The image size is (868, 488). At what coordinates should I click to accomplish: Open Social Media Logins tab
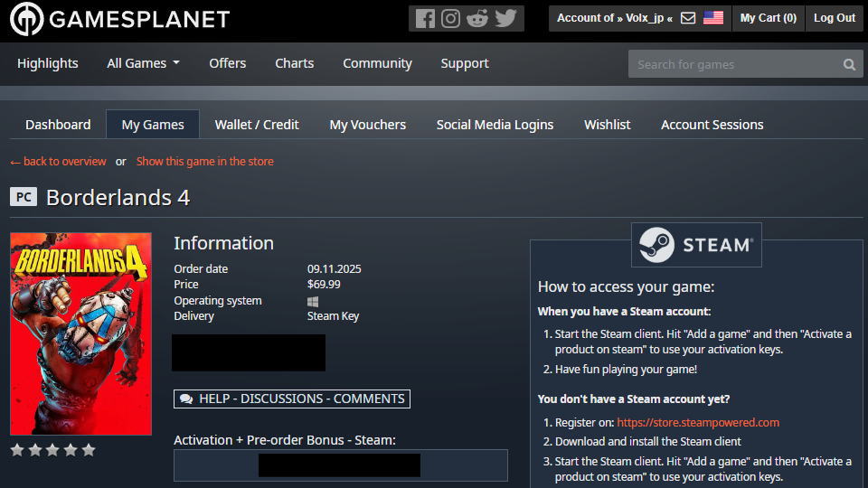495,125
